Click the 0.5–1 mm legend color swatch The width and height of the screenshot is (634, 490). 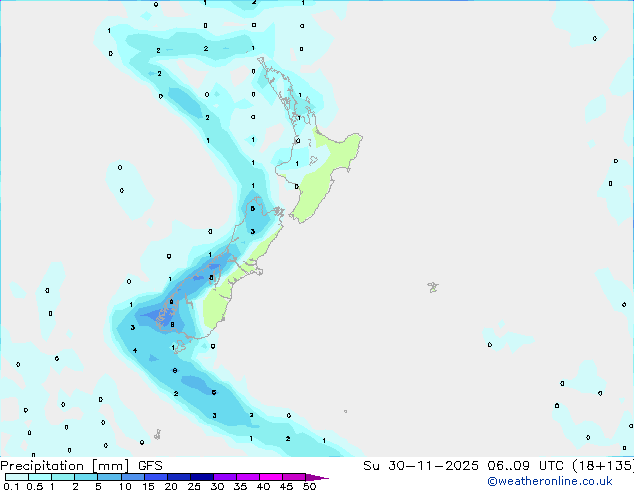[40, 477]
